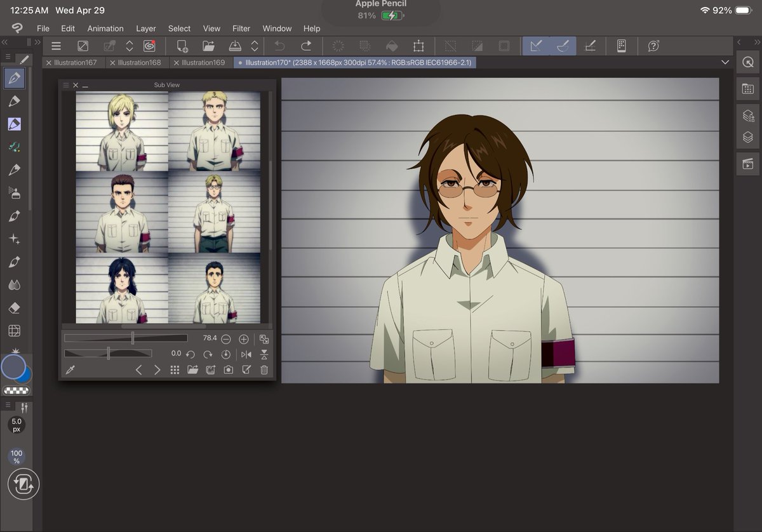Expand left palette dock with right double chevron
This screenshot has width=762, height=532.
37,43
